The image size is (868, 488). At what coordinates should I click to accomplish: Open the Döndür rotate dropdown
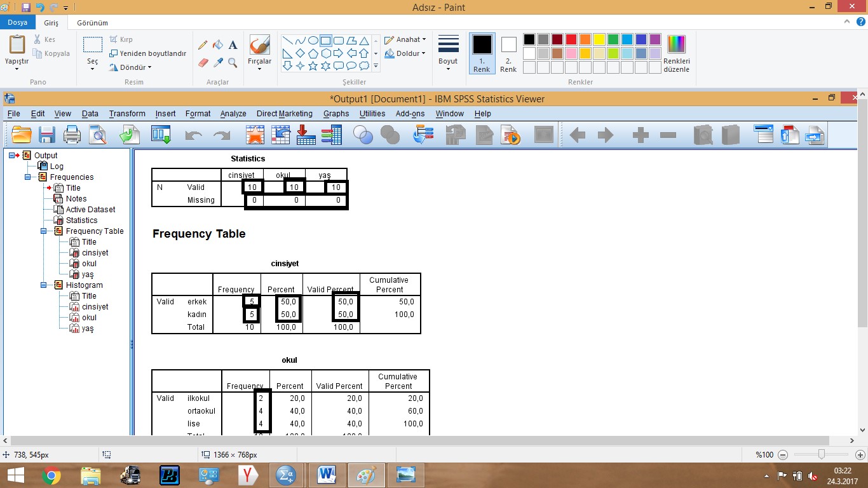pos(130,67)
